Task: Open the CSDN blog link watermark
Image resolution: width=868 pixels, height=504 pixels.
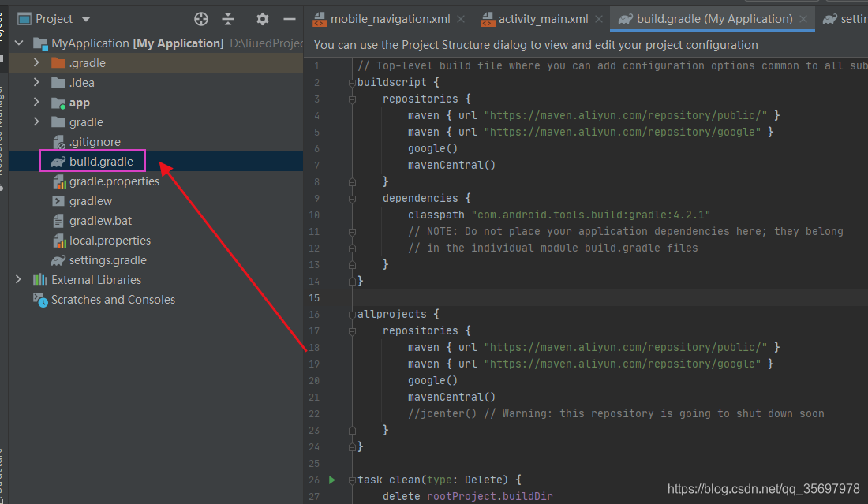Action: (762, 488)
